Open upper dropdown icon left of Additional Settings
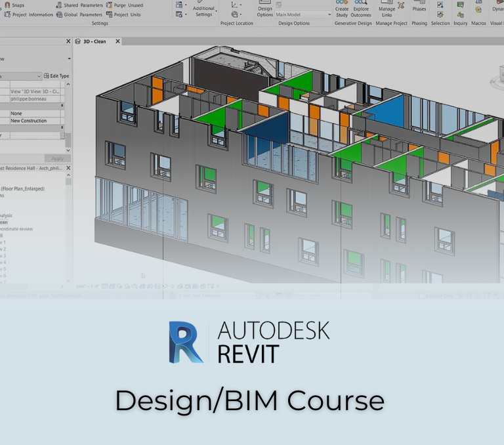This screenshot has height=445, width=504. pyautogui.click(x=181, y=5)
